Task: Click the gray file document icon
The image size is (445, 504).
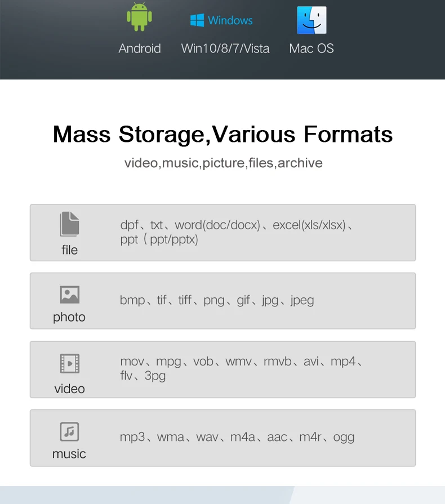Action: (x=69, y=224)
